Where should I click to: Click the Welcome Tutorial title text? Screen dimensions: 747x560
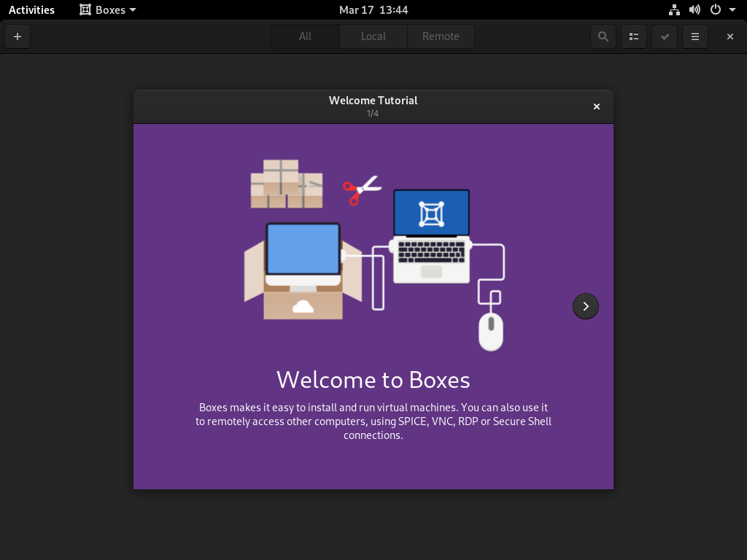pyautogui.click(x=373, y=101)
